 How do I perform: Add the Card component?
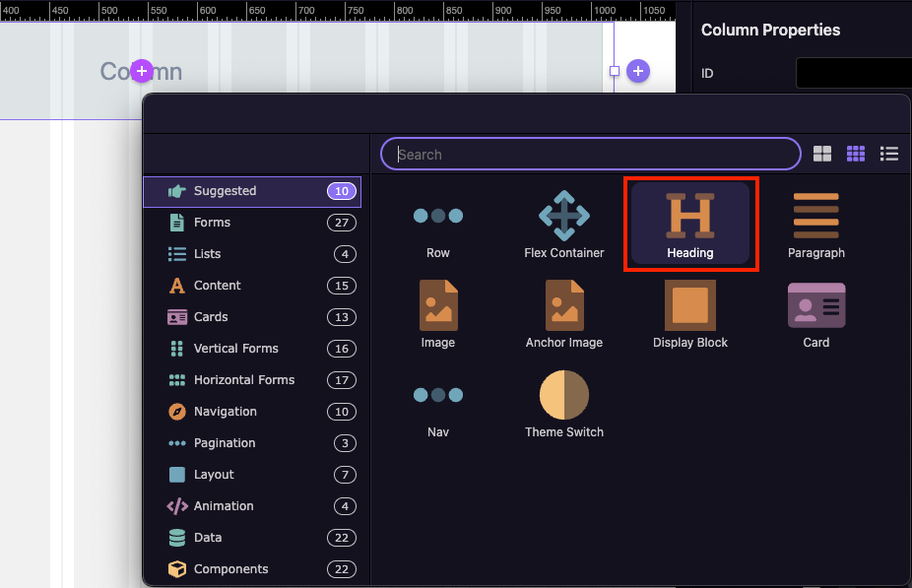[815, 315]
